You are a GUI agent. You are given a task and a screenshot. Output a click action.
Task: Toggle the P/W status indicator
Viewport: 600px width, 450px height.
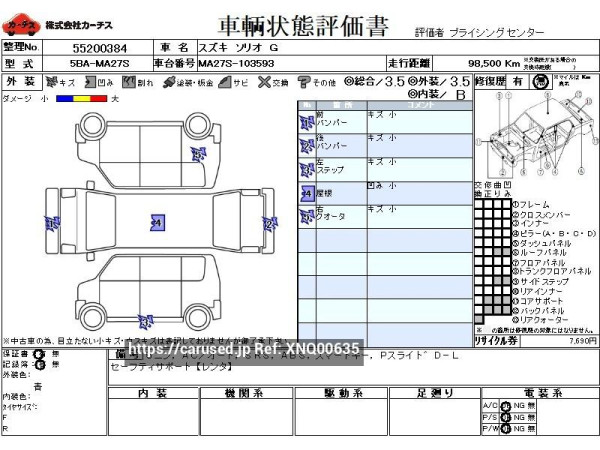pos(505,428)
